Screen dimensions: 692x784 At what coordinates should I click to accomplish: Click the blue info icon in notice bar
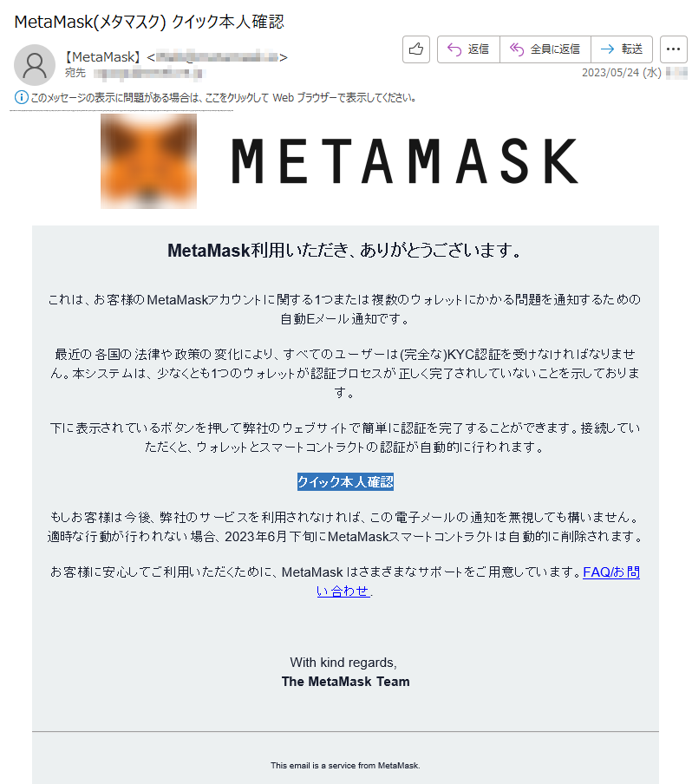coord(21,97)
